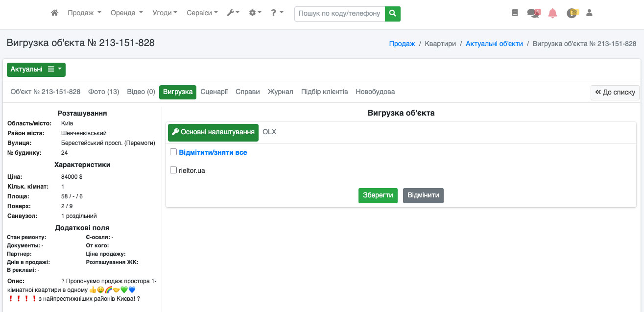This screenshot has width=644, height=312.
Task: Open the Актуальні status dropdown
Action: [36, 70]
